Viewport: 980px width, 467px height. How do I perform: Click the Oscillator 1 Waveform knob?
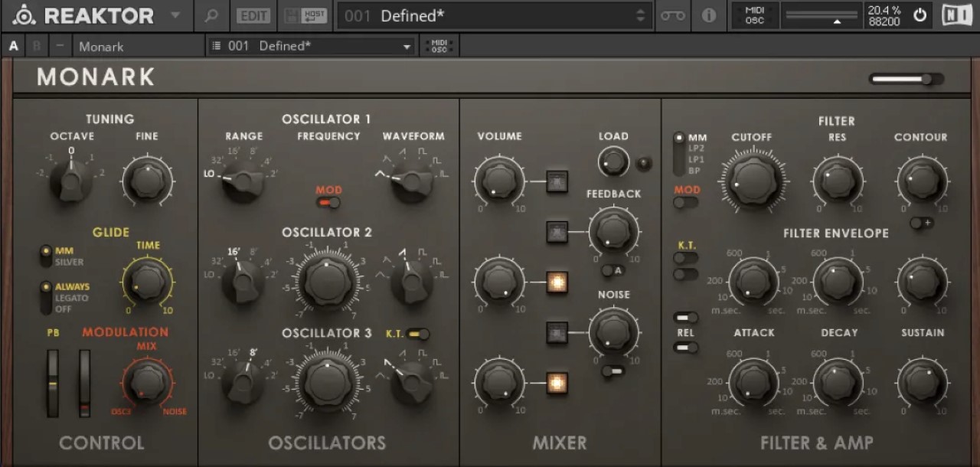[x=413, y=181]
